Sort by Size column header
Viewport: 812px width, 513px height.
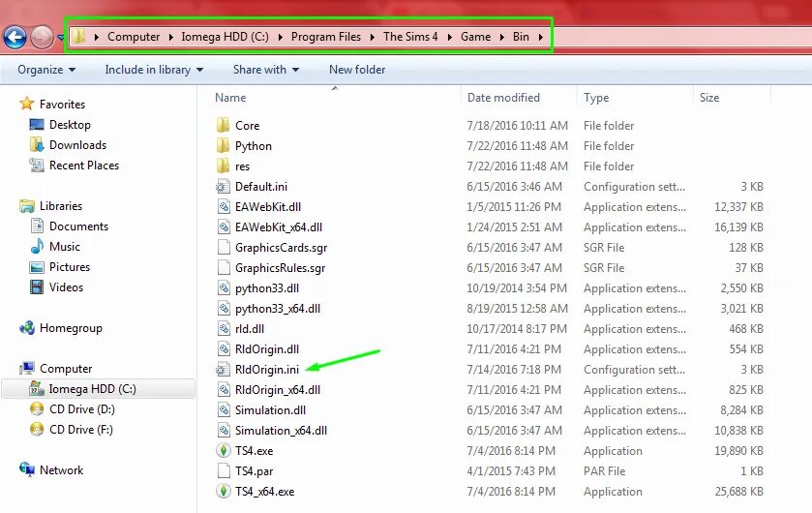point(709,98)
